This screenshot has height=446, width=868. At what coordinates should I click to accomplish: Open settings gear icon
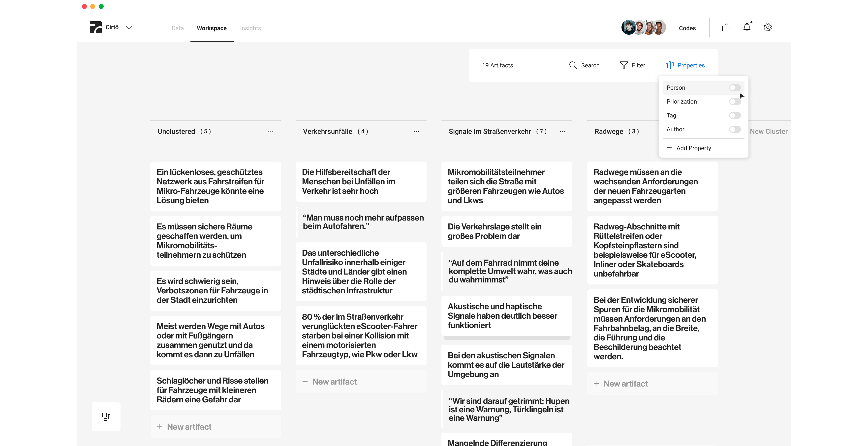pyautogui.click(x=768, y=27)
